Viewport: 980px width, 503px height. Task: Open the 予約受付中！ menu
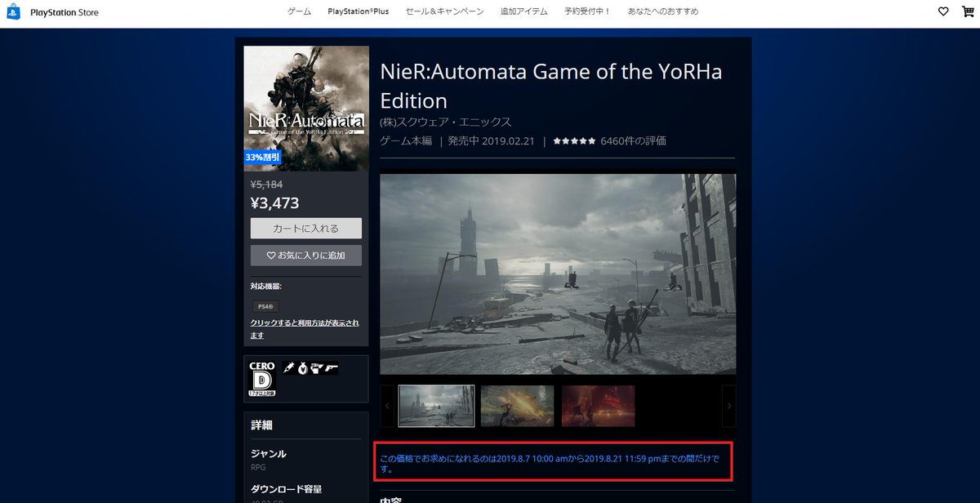tap(588, 11)
